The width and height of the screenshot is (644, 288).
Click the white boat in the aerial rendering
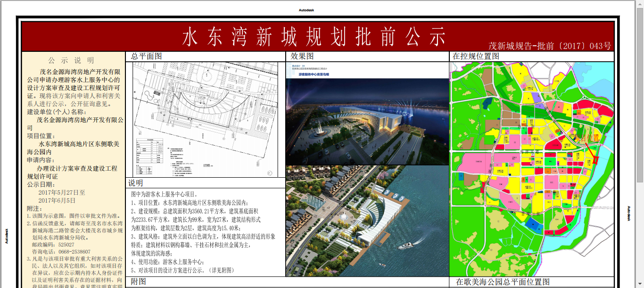point(407,245)
